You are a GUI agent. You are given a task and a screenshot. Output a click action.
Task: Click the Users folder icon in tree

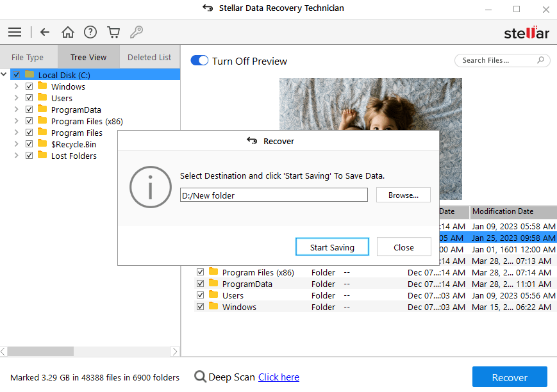[x=42, y=97]
